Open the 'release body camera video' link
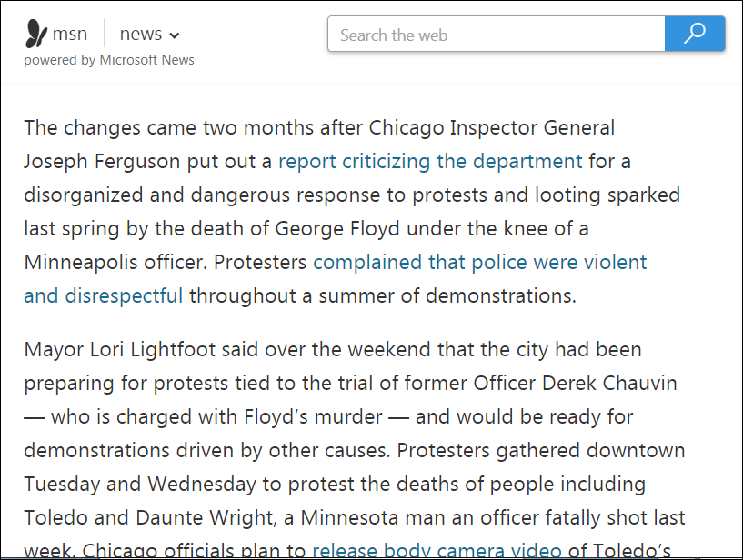The width and height of the screenshot is (743, 560). 437,550
